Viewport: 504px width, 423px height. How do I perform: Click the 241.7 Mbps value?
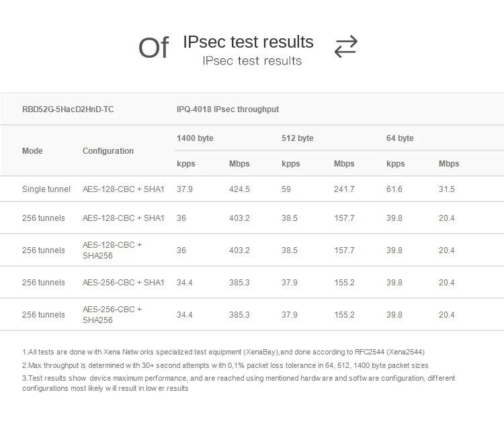[x=344, y=189]
